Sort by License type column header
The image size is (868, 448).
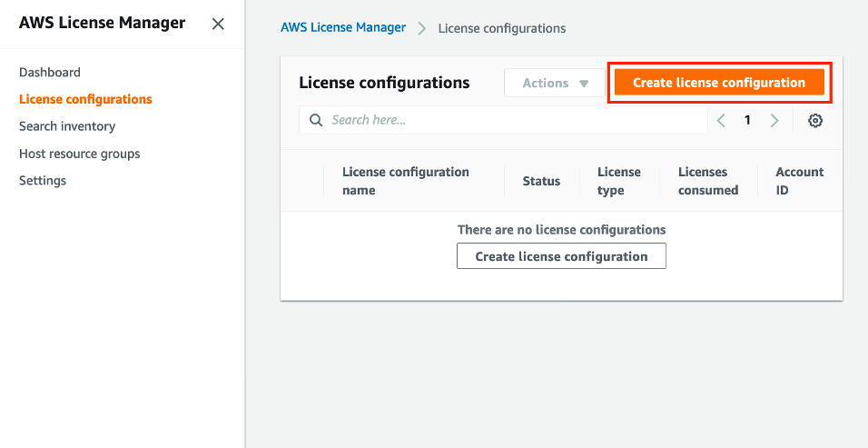click(x=619, y=181)
